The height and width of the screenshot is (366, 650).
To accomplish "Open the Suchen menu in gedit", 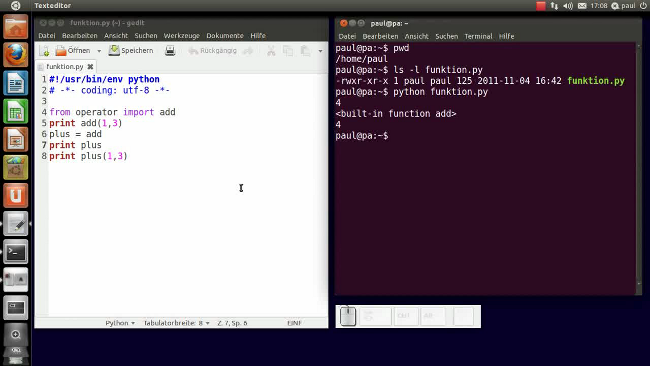I will (146, 36).
